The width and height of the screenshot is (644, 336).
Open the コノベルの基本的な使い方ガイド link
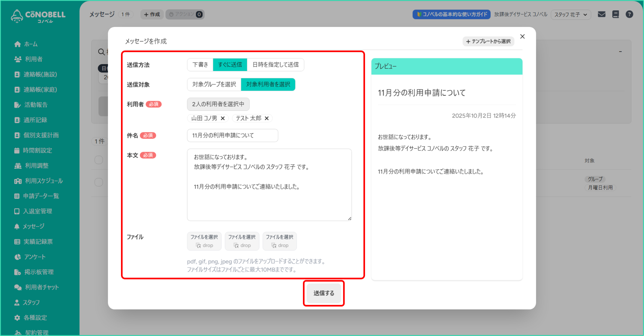click(x=452, y=14)
